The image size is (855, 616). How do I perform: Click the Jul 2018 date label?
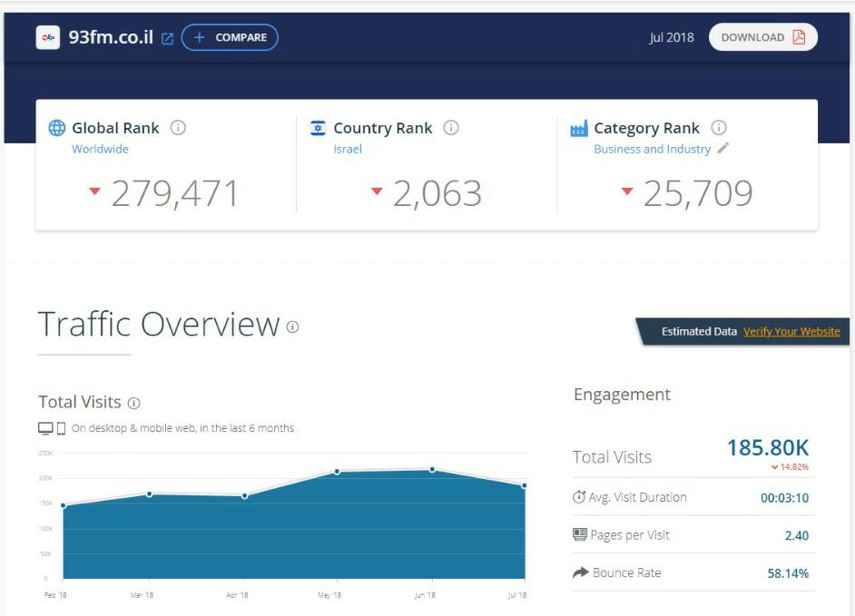(x=672, y=37)
